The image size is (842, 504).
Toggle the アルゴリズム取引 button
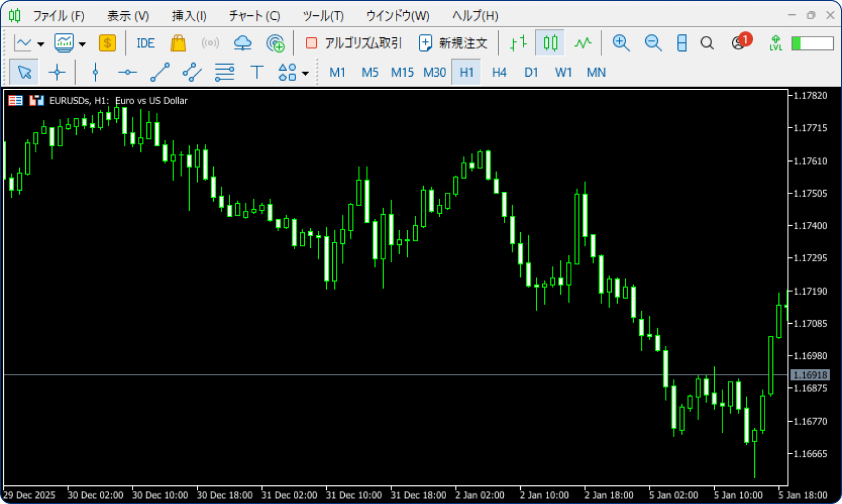pos(354,43)
